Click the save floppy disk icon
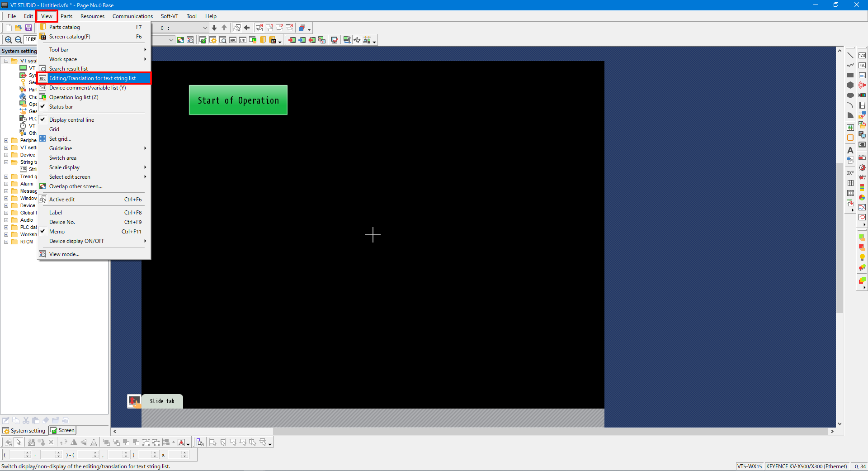Image resolution: width=868 pixels, height=471 pixels. pyautogui.click(x=28, y=28)
